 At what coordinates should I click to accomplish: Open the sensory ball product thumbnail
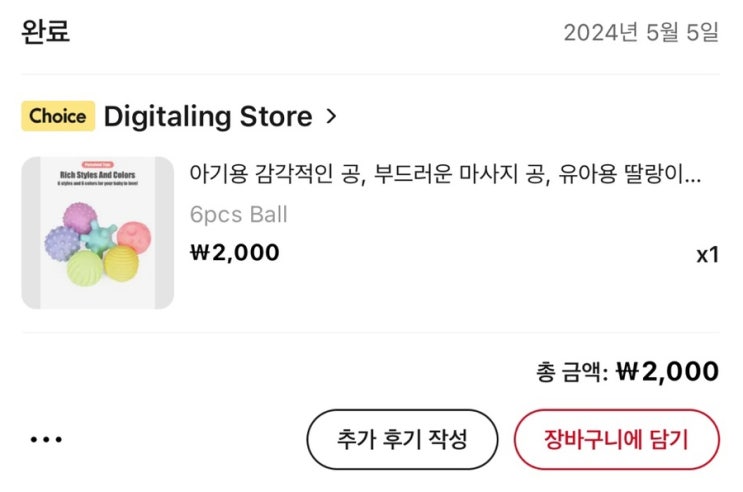click(x=98, y=233)
